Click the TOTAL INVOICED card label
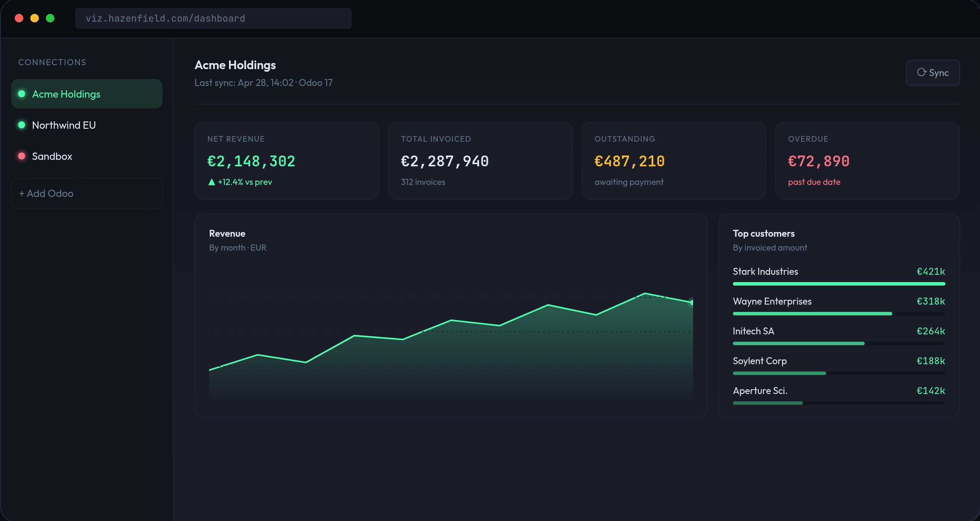Viewport: 980px width, 521px height. [436, 139]
